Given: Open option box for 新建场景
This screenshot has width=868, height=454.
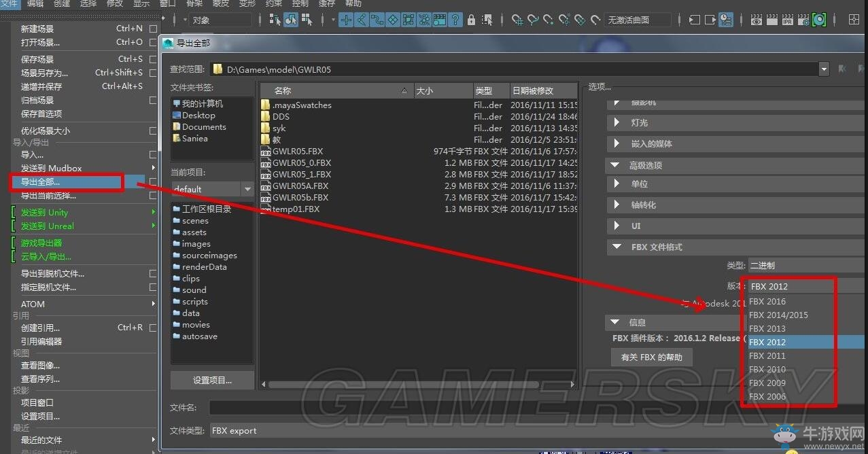Looking at the screenshot, I should 153,29.
